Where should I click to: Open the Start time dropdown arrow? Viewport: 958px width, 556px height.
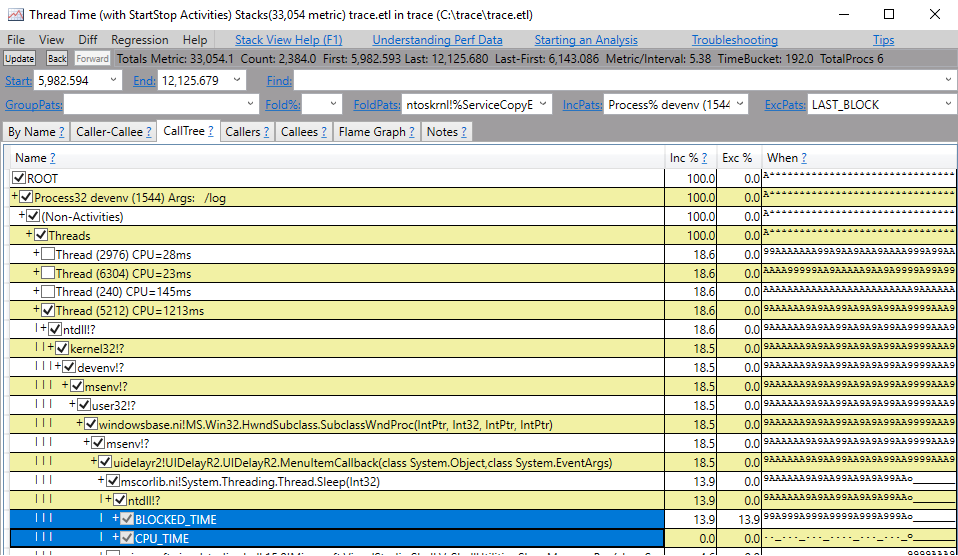click(x=113, y=80)
